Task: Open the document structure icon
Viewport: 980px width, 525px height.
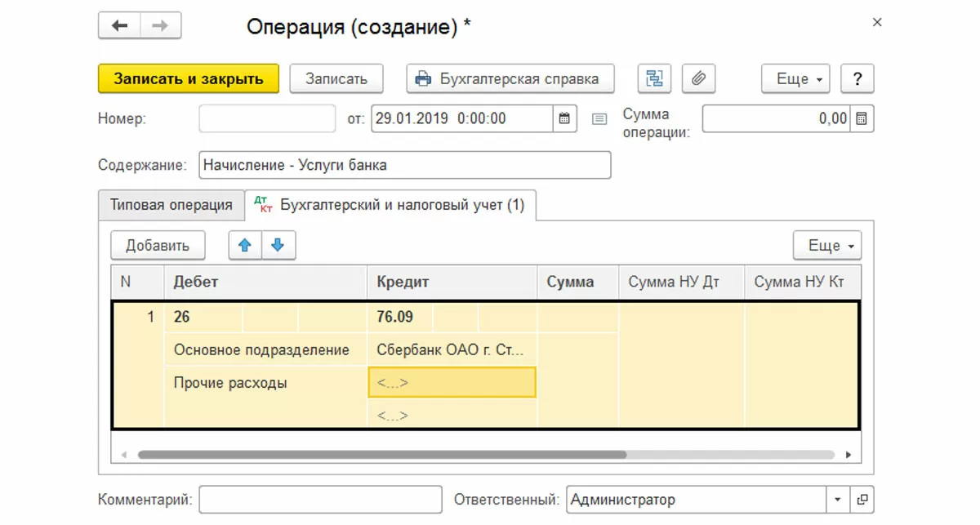Action: [x=654, y=79]
